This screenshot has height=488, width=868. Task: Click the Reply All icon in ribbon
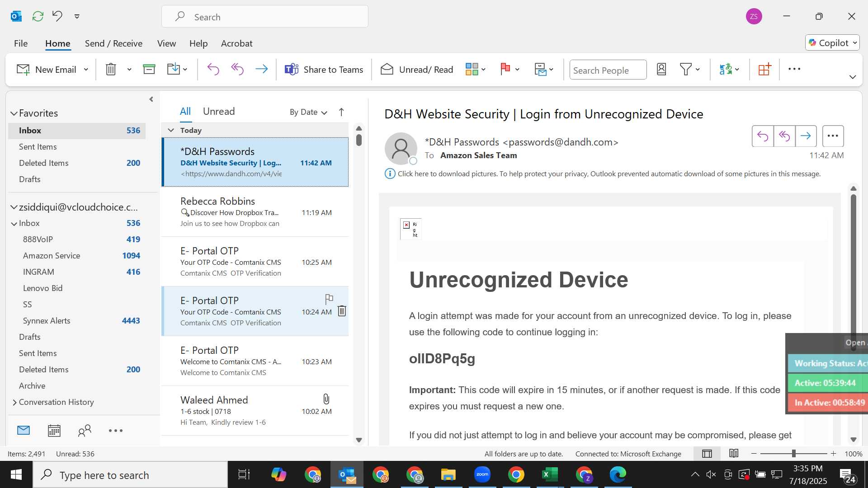pos(237,70)
